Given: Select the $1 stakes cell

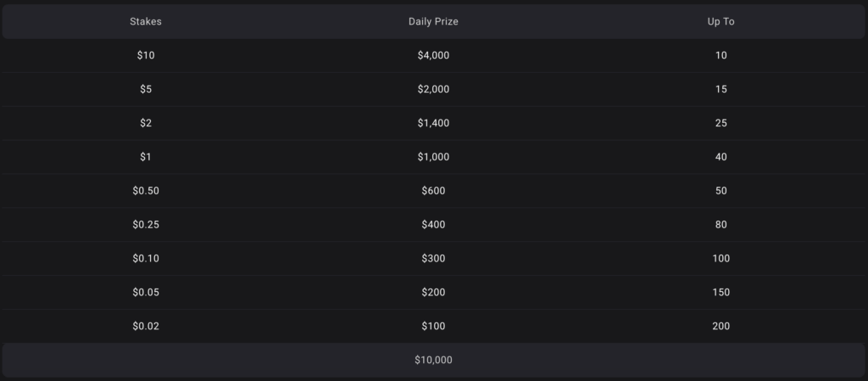Looking at the screenshot, I should point(146,157).
